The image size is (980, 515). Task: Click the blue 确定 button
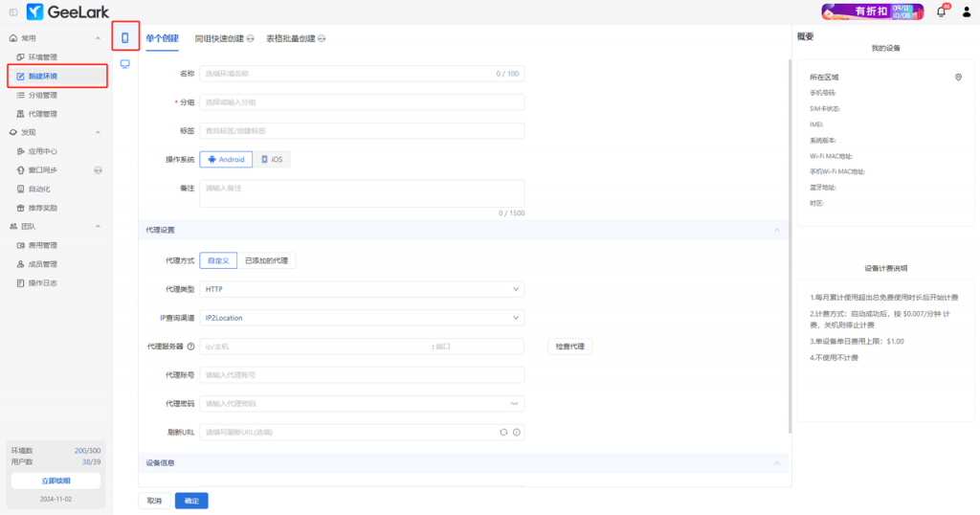[191, 501]
